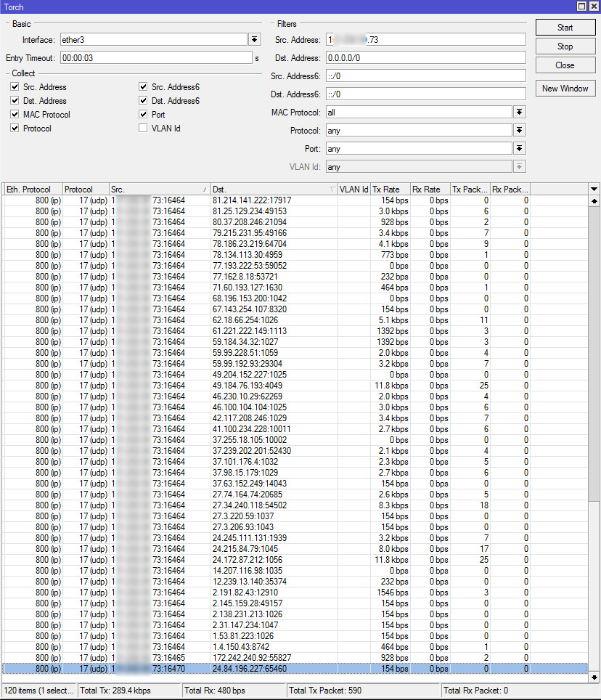
Task: Enable the VLAN Id checkbox
Action: (x=143, y=128)
